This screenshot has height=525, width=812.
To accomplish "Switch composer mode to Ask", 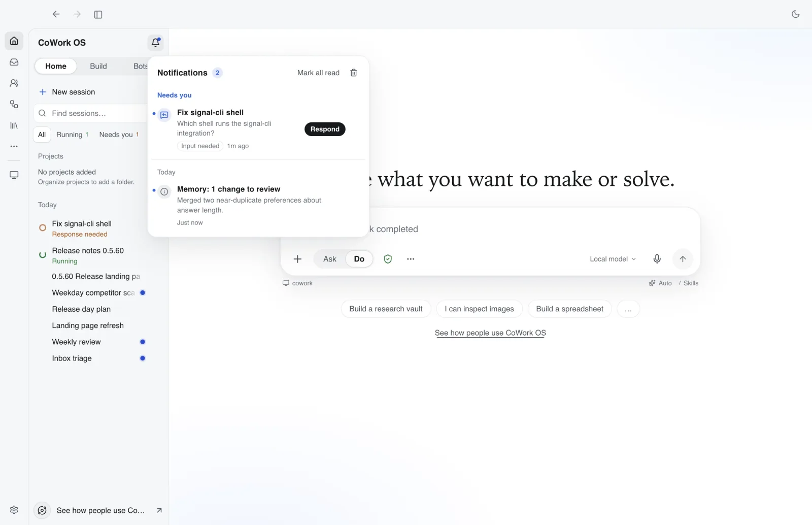I will pos(330,259).
